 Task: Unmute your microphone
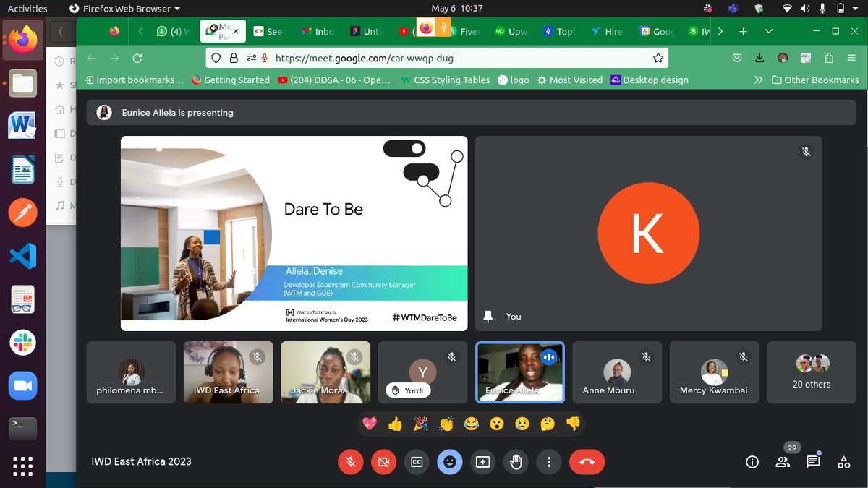pos(351,461)
